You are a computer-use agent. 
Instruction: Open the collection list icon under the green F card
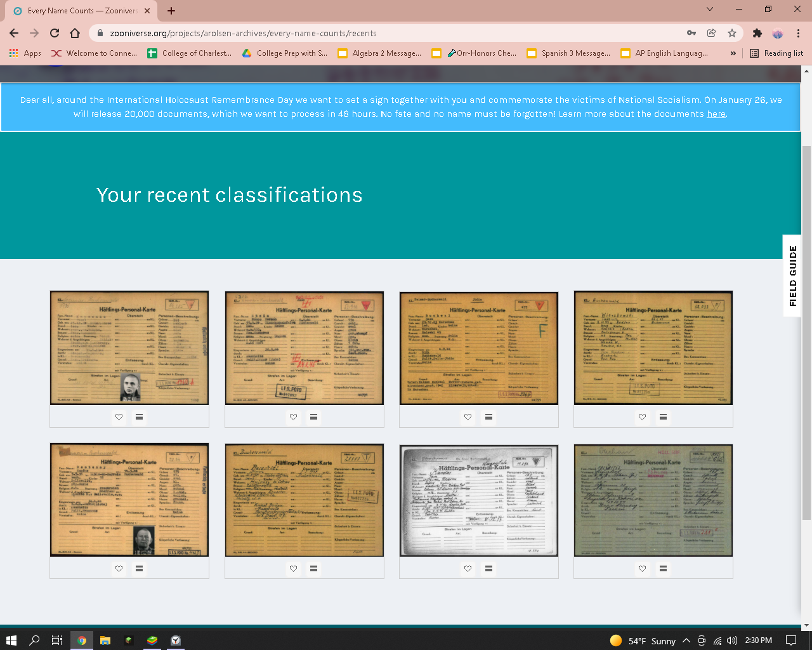click(488, 417)
